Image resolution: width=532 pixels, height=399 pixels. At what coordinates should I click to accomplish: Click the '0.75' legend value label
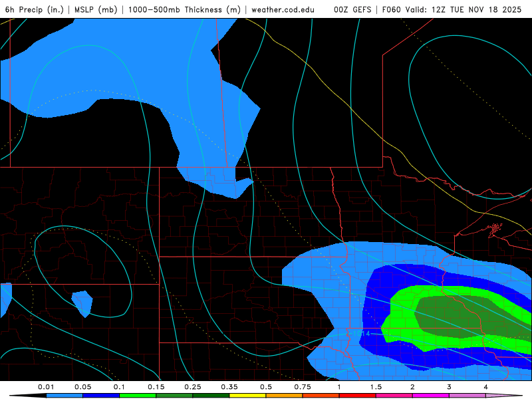[x=303, y=387]
